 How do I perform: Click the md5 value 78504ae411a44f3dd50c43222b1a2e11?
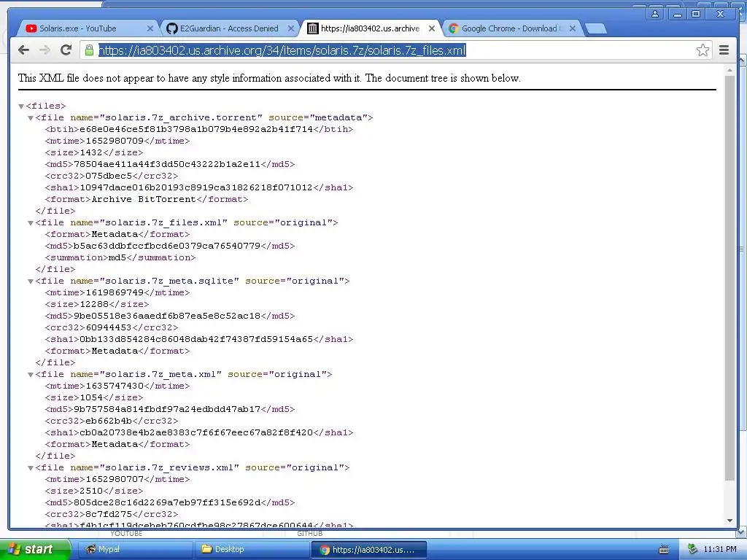(x=167, y=164)
